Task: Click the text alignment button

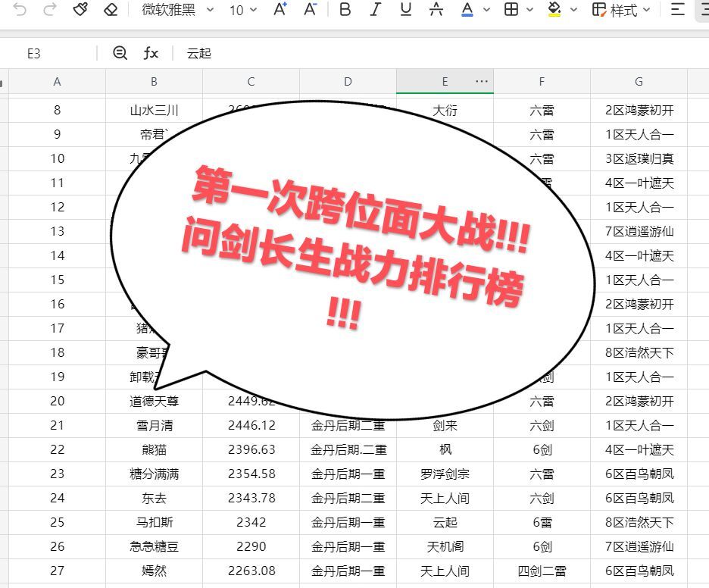Action: click(677, 9)
